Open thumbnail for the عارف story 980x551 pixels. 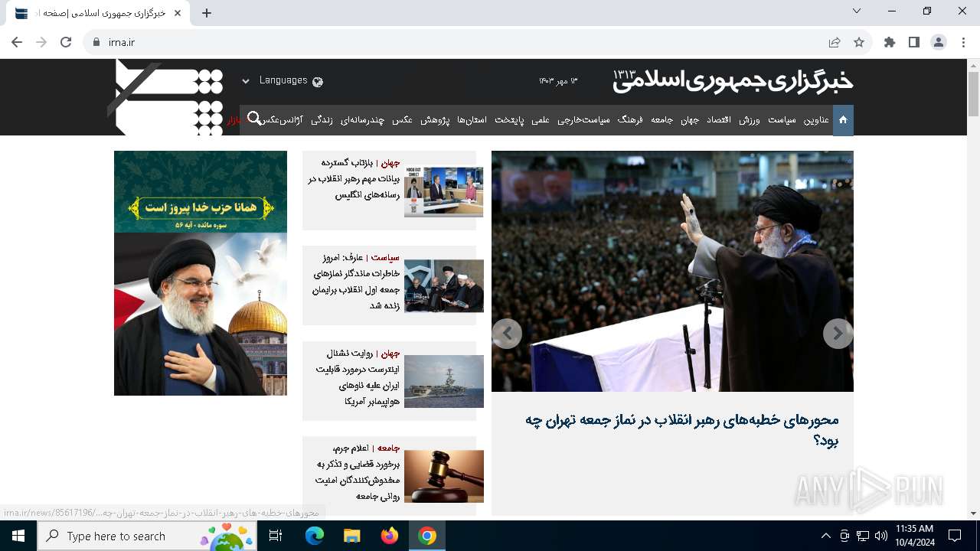pyautogui.click(x=444, y=286)
